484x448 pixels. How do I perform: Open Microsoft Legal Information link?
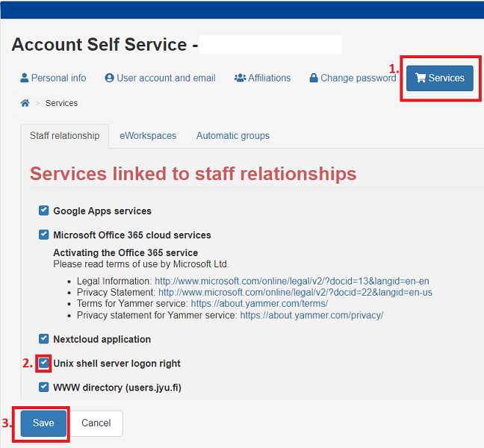click(293, 281)
